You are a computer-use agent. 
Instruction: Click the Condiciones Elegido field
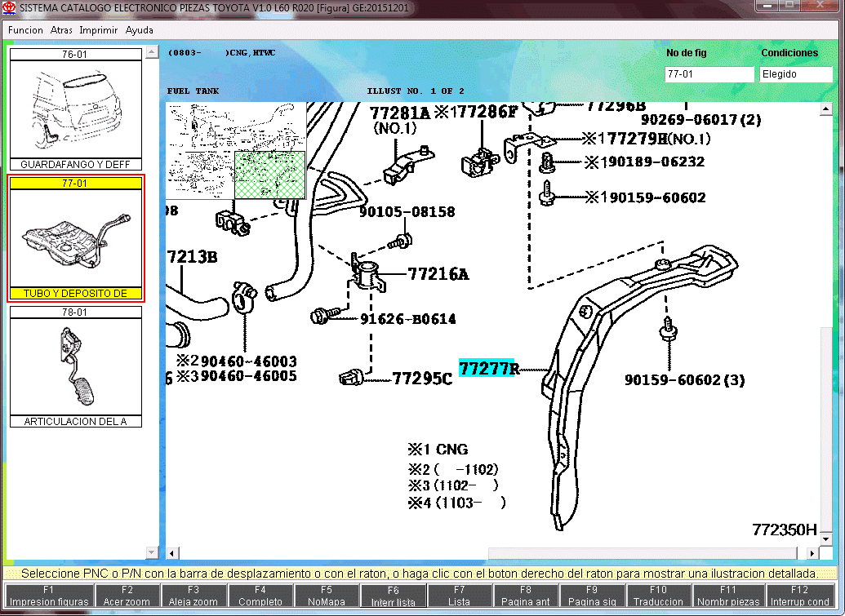pos(797,74)
